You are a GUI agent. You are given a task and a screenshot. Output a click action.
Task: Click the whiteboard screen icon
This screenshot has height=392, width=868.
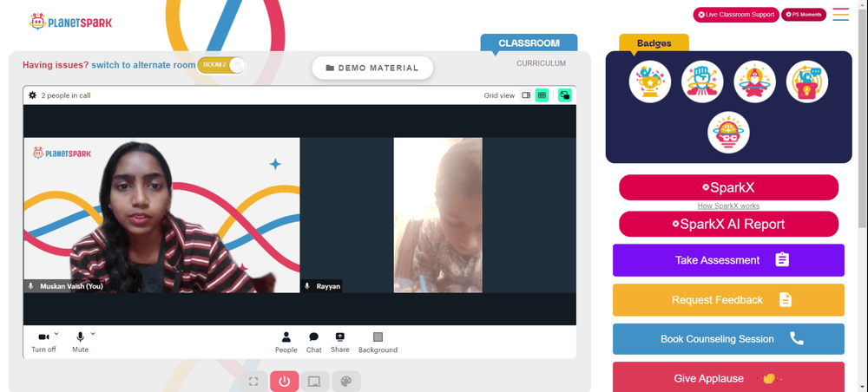(315, 382)
